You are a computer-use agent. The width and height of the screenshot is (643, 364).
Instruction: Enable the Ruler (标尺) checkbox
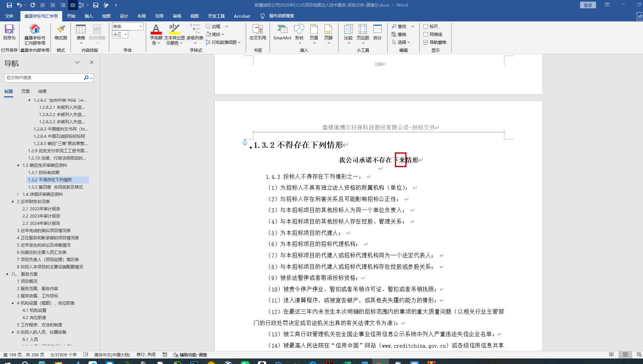click(426, 27)
